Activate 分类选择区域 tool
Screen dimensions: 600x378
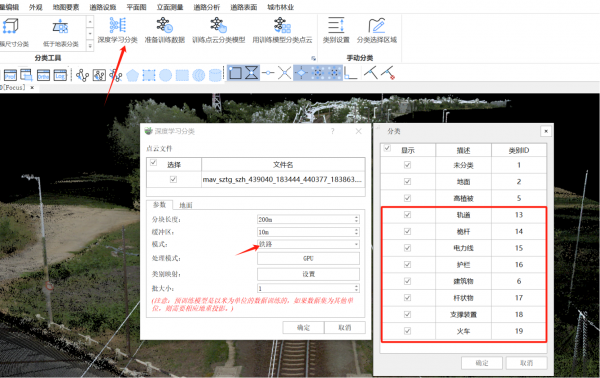(377, 30)
